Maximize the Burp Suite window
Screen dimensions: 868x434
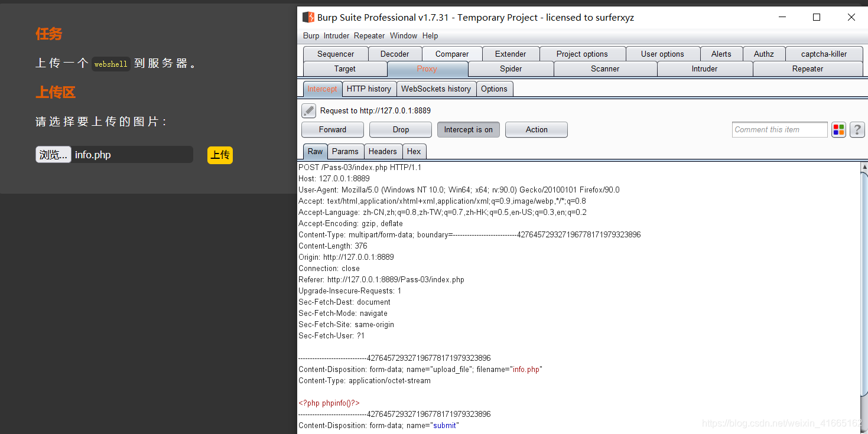(817, 17)
